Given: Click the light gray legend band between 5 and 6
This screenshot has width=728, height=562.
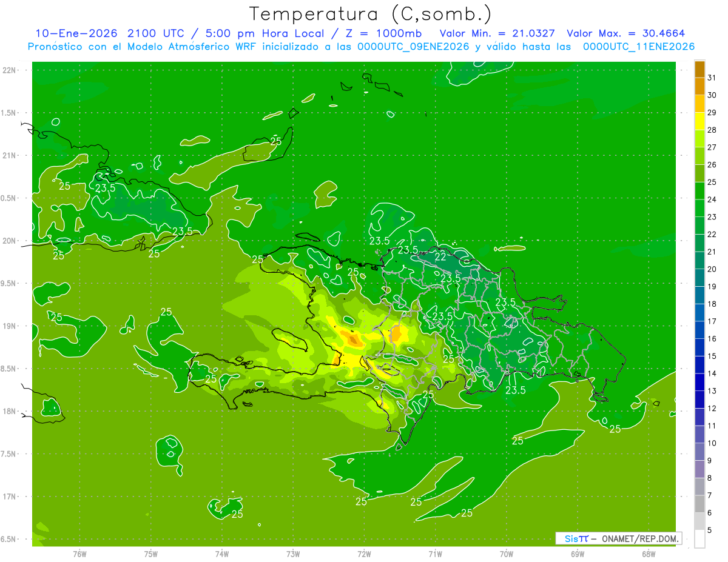Looking at the screenshot, I should pos(699,521).
